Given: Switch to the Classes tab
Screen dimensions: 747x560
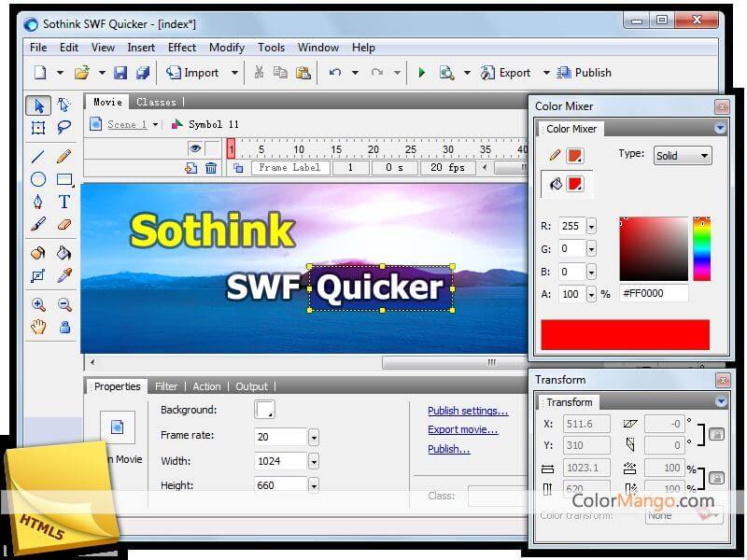Looking at the screenshot, I should (x=156, y=102).
